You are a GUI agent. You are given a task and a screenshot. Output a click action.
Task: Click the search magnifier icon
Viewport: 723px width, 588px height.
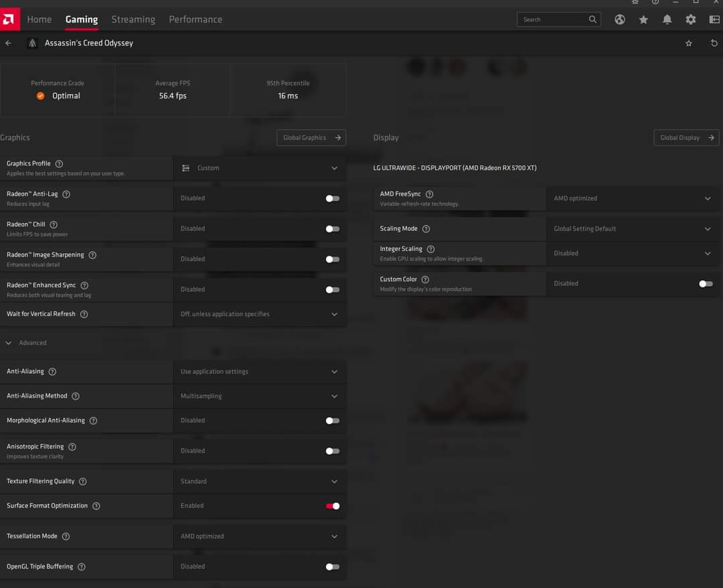(592, 19)
